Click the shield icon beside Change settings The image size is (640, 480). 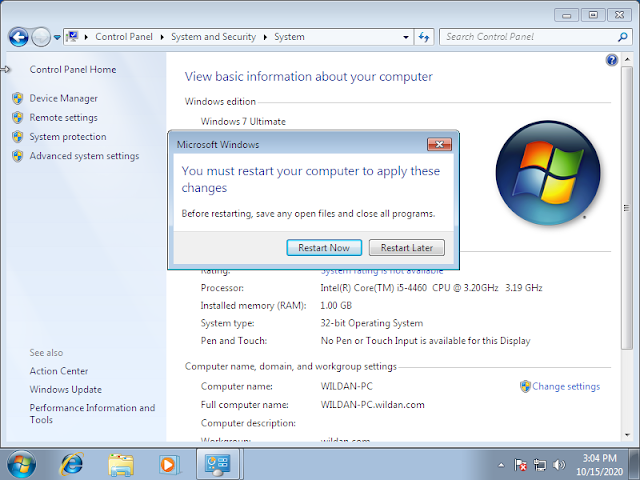(x=525, y=387)
